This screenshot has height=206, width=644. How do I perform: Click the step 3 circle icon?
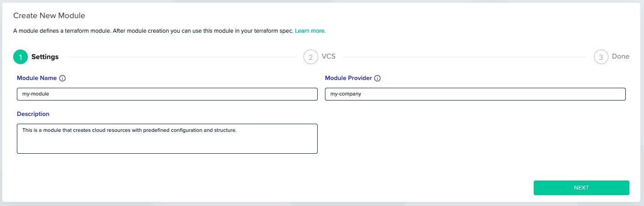[601, 57]
